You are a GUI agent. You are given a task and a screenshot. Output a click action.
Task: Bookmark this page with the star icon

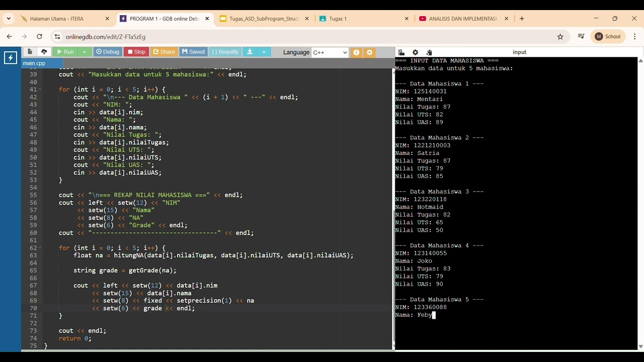point(560,37)
